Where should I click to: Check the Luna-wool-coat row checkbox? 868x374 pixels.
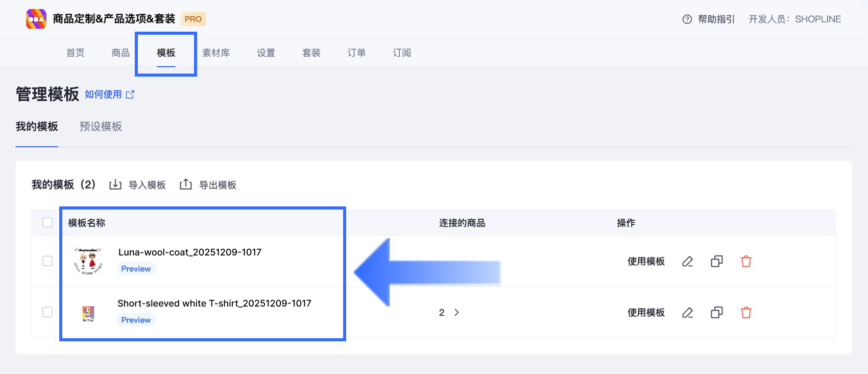coord(47,261)
